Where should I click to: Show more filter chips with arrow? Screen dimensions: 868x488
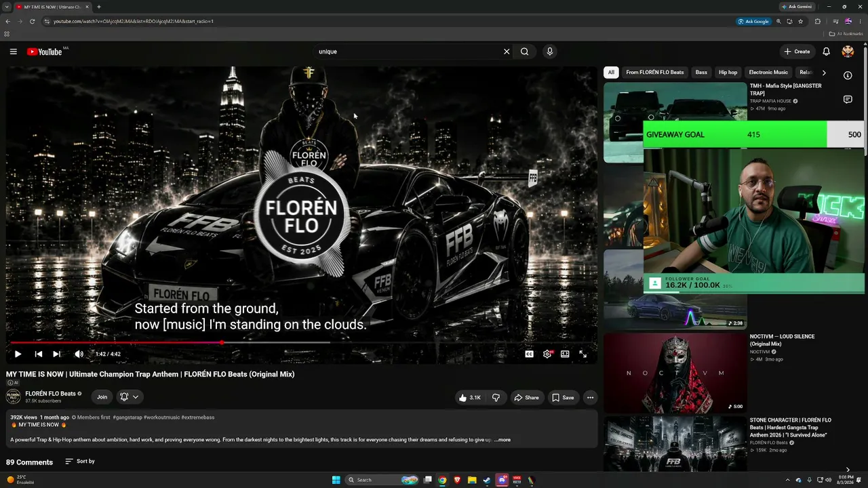(x=824, y=73)
